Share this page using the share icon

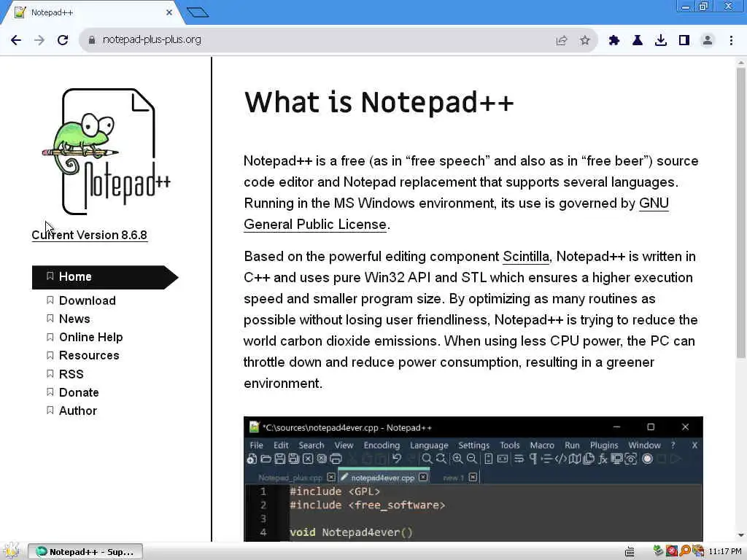click(562, 40)
